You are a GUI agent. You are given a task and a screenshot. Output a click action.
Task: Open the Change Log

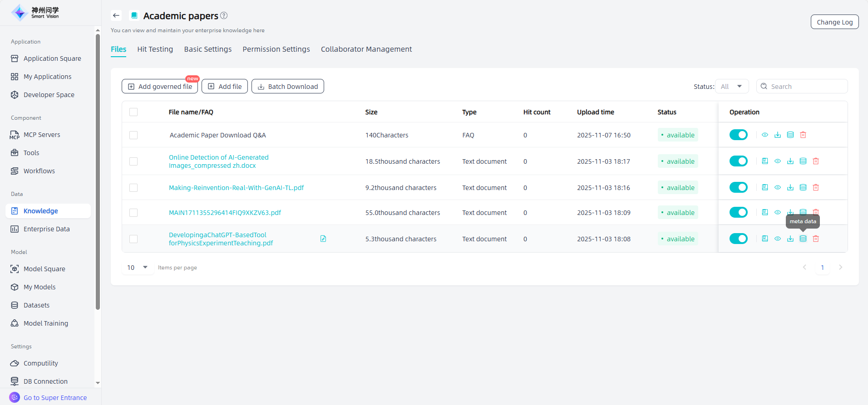pyautogui.click(x=834, y=22)
